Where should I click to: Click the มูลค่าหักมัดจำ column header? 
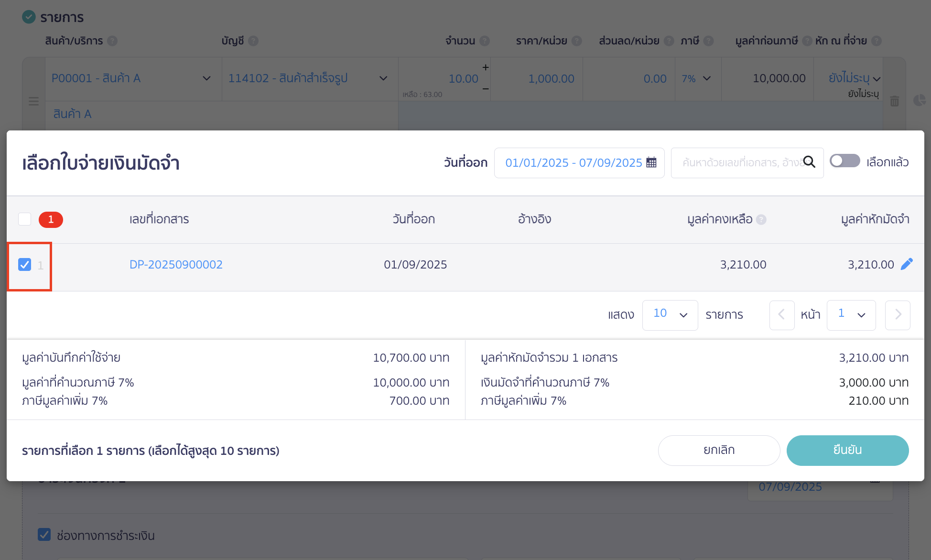[875, 219]
